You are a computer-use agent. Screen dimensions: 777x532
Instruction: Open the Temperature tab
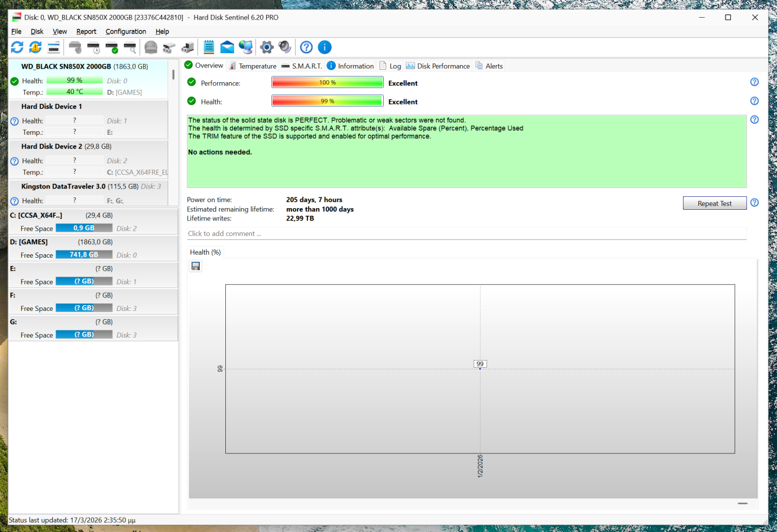coord(253,66)
